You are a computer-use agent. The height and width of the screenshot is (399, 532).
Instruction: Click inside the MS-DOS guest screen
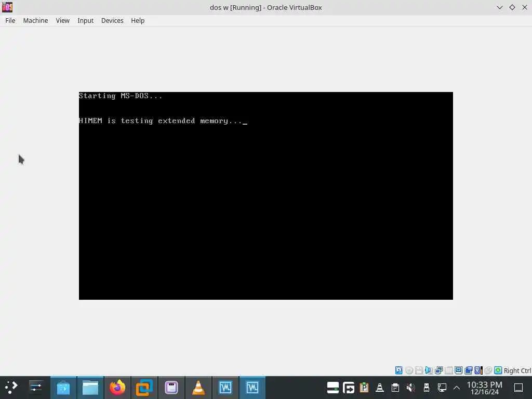pyautogui.click(x=265, y=196)
